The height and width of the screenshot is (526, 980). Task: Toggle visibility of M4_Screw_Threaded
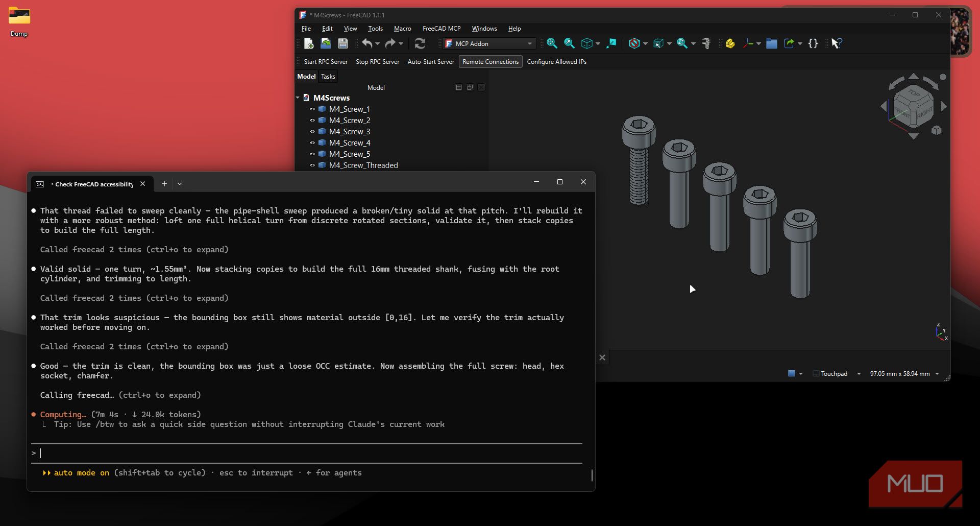[312, 165]
